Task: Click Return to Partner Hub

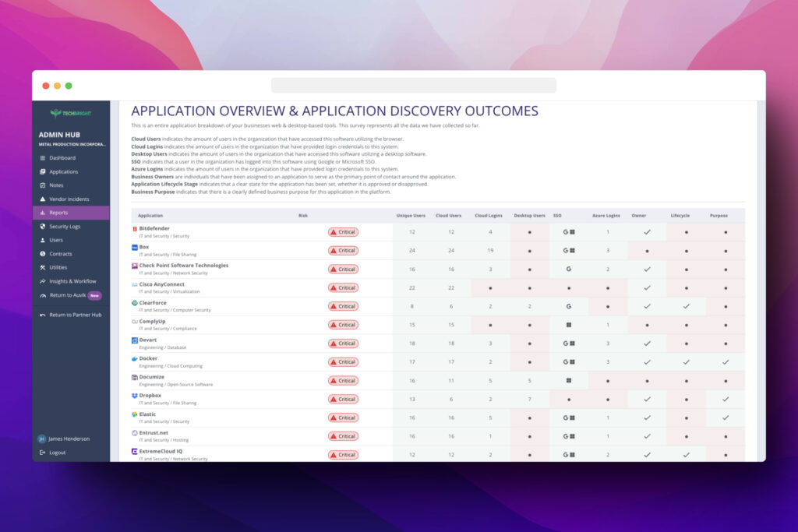Action: (x=76, y=315)
